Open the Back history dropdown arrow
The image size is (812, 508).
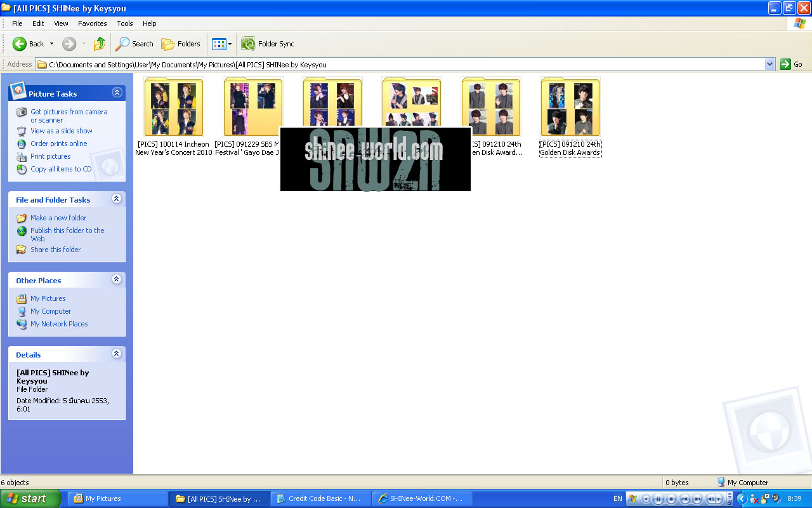click(x=52, y=44)
